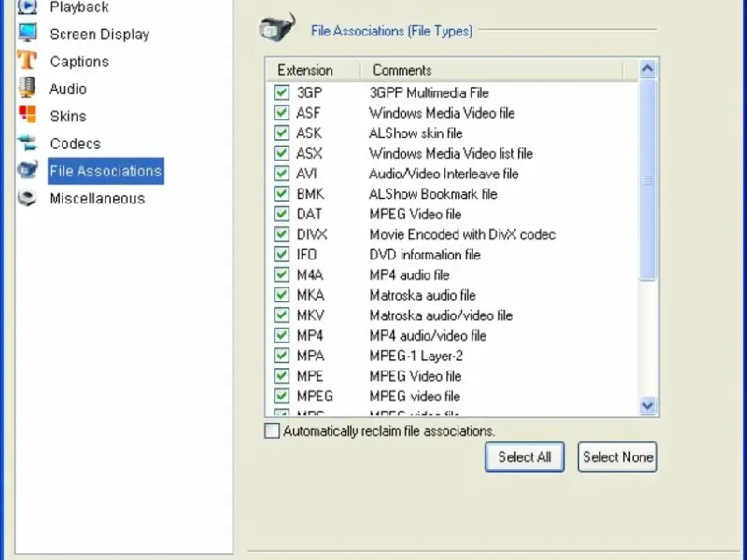Open the Playback settings category
The height and width of the screenshot is (560, 747).
tap(79, 7)
